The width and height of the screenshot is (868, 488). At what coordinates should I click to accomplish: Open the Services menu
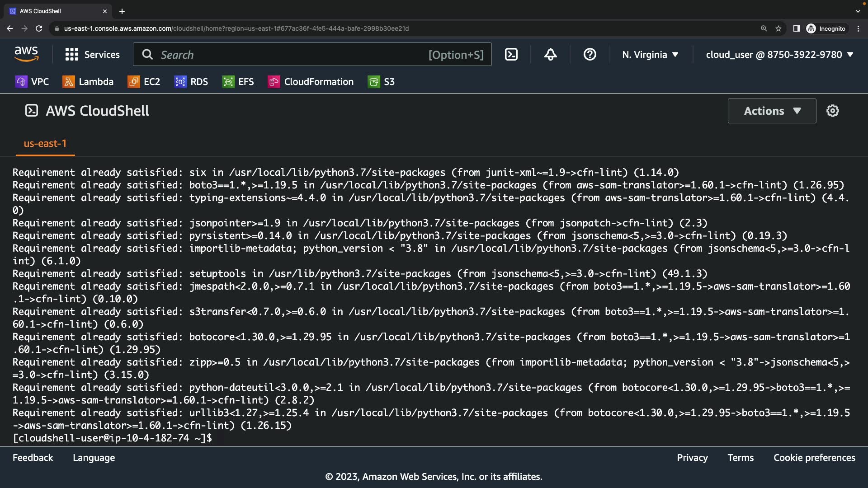point(93,55)
